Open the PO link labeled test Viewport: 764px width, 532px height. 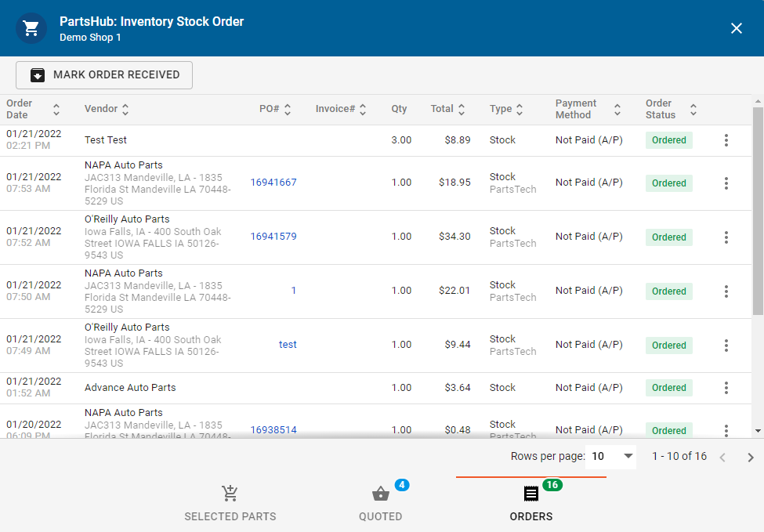(288, 345)
